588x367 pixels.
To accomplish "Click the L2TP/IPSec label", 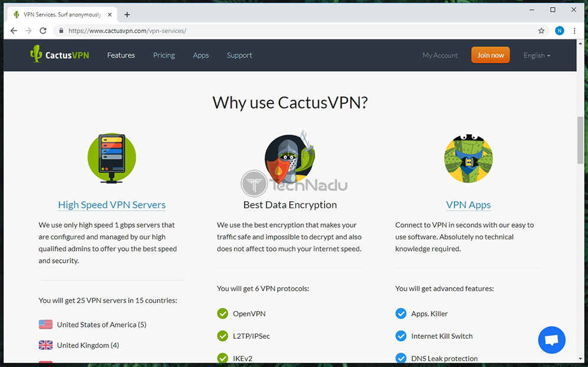I will pos(251,336).
